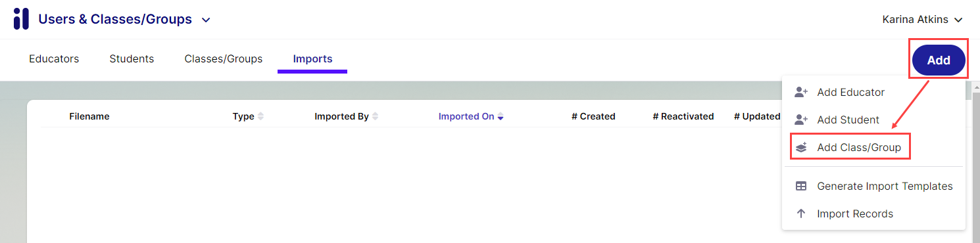Open the Karina Atkins account menu
This screenshot has width=980, height=243.
point(922,20)
